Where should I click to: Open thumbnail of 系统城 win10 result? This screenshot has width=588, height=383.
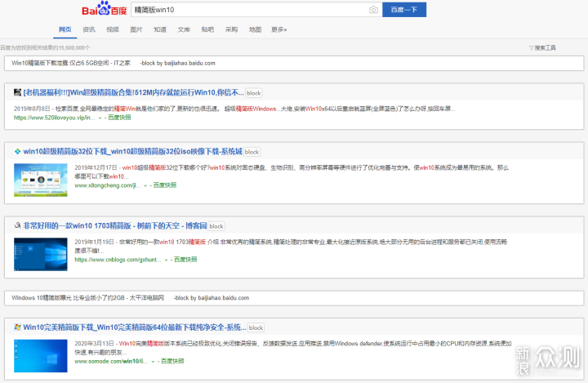pyautogui.click(x=41, y=180)
